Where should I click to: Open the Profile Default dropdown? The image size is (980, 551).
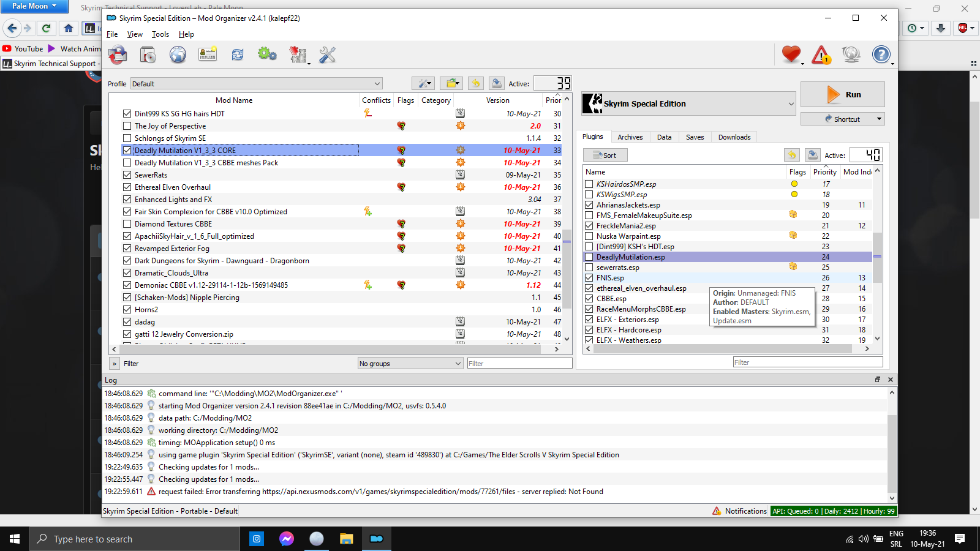coord(256,83)
